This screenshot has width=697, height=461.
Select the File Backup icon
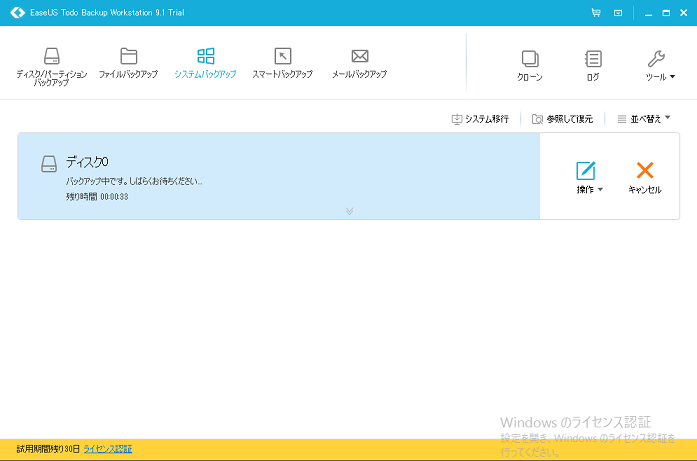(x=129, y=64)
